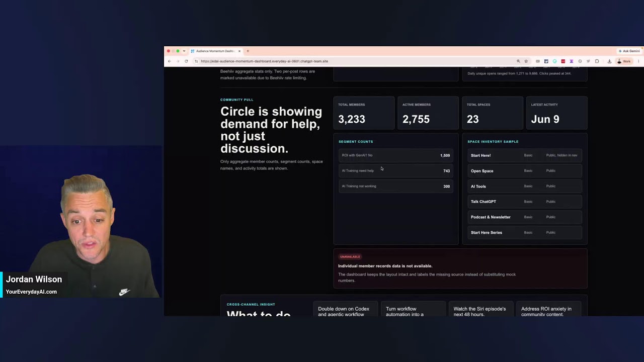
Task: Click the 'Circle is showing demand for help' headline
Action: point(271,130)
